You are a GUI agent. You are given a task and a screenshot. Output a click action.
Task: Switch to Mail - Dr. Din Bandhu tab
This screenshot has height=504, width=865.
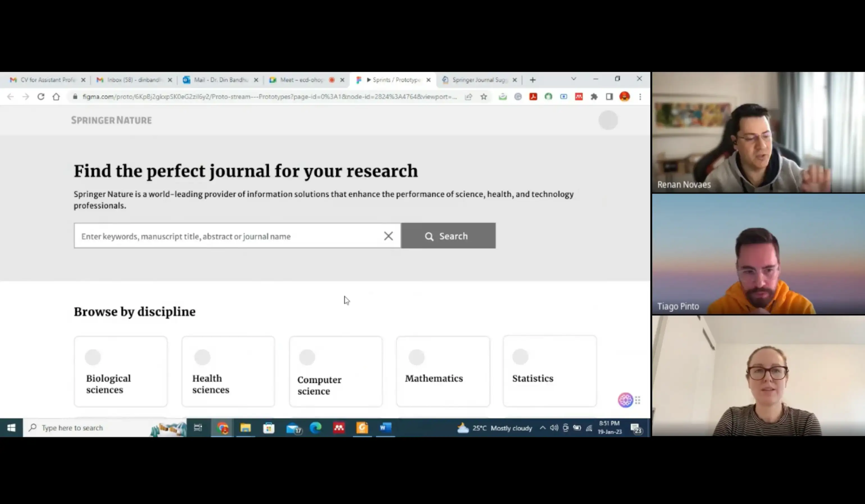tap(221, 80)
